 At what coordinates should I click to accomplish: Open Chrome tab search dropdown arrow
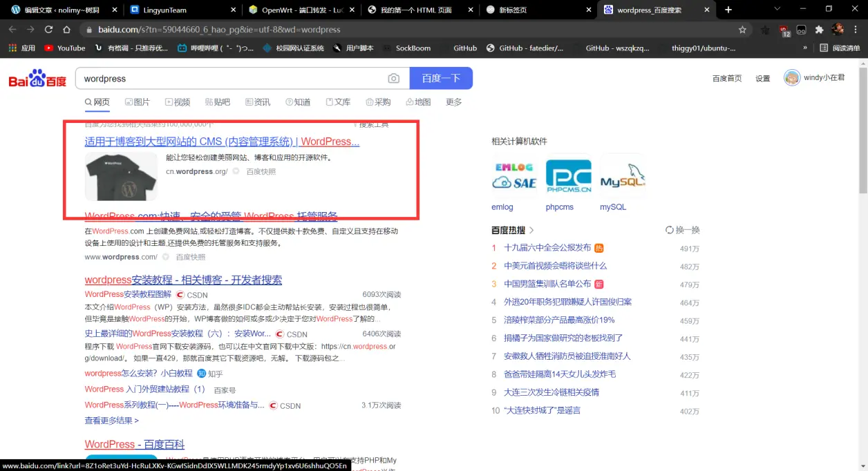pyautogui.click(x=777, y=10)
